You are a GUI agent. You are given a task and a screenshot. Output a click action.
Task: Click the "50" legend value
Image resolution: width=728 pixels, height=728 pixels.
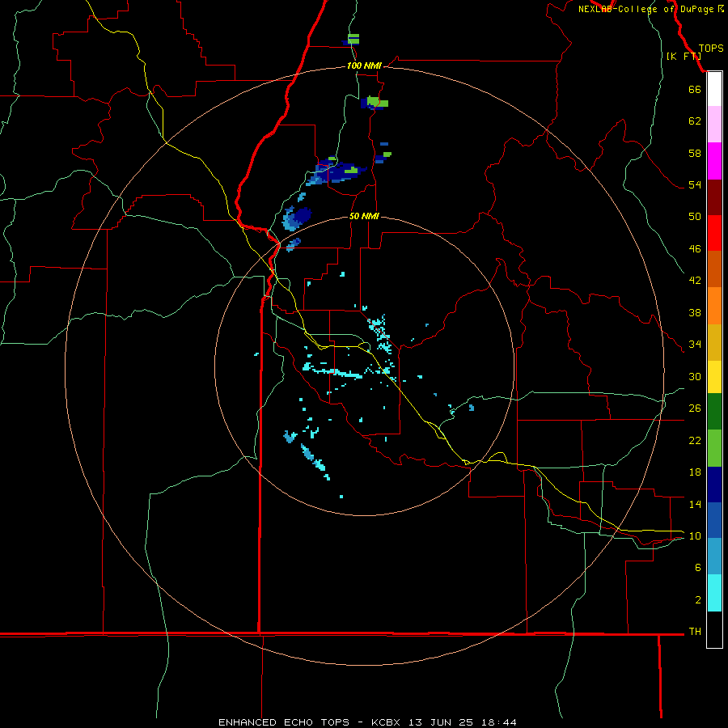[695, 217]
